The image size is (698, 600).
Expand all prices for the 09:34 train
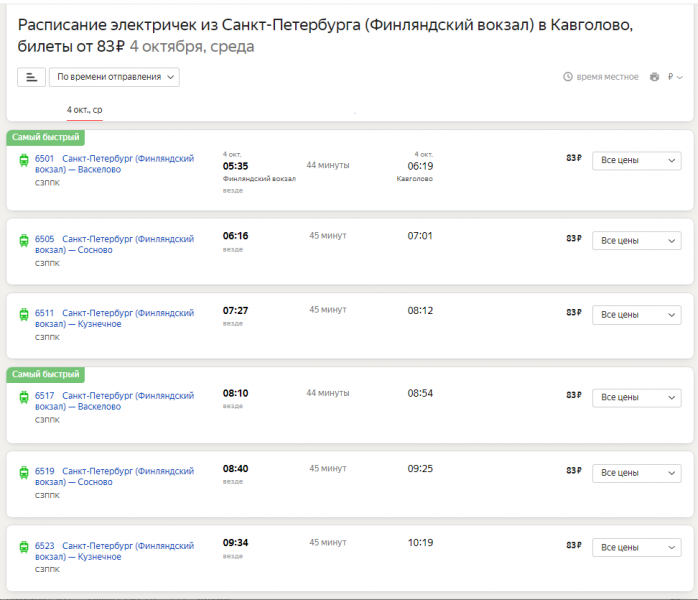636,547
